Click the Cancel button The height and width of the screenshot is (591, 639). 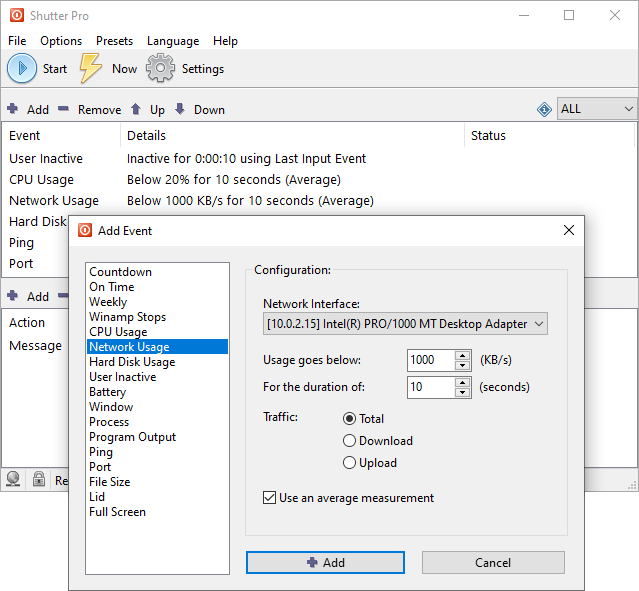click(x=493, y=562)
